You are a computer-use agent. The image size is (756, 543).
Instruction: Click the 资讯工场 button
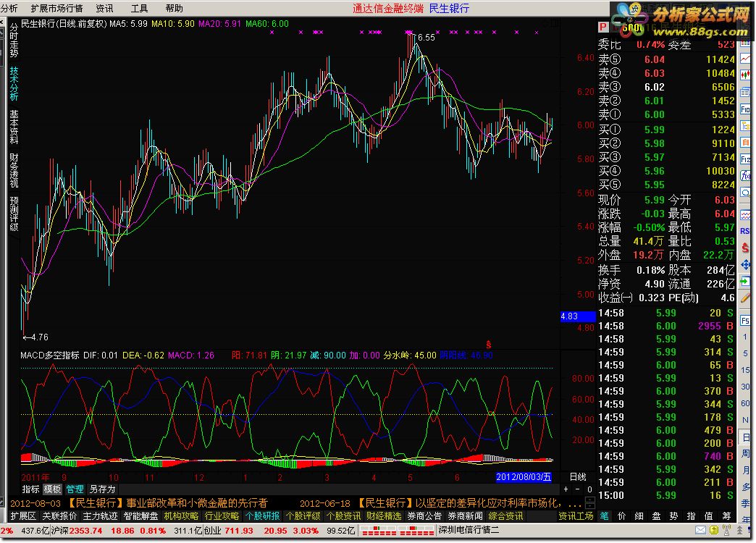576,516
